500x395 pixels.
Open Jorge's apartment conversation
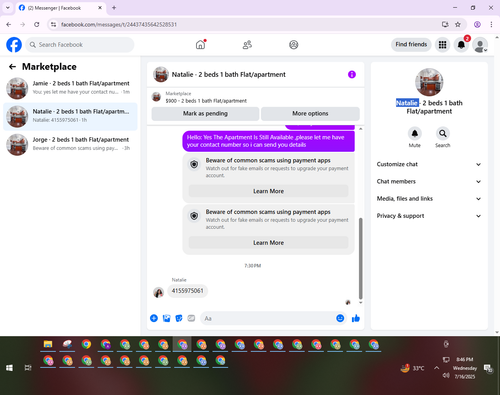[70, 145]
